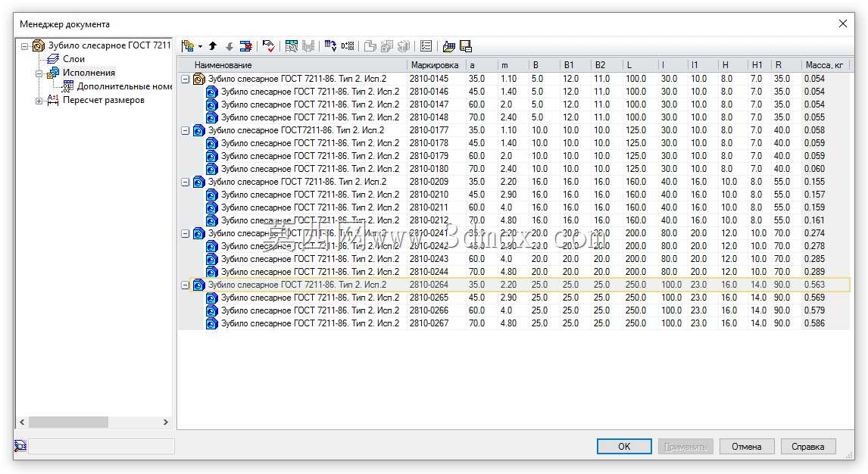
Task: Click the read table from file icon
Action: [x=449, y=46]
